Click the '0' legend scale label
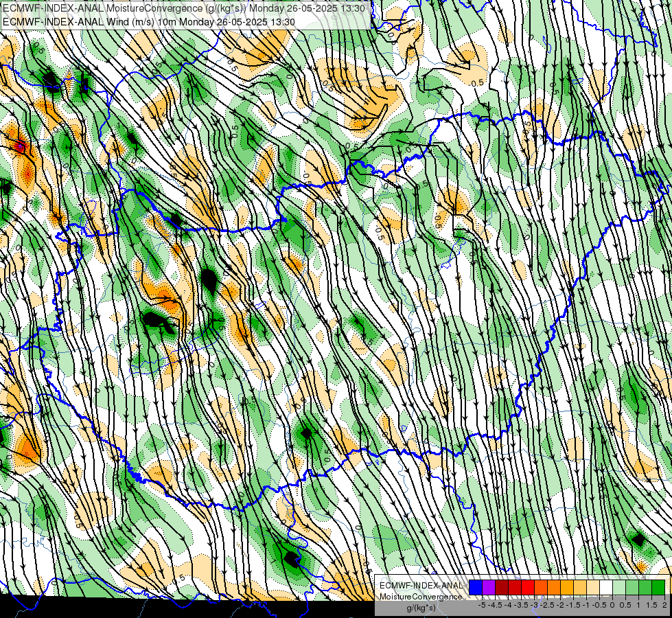The width and height of the screenshot is (672, 618). coord(612,605)
